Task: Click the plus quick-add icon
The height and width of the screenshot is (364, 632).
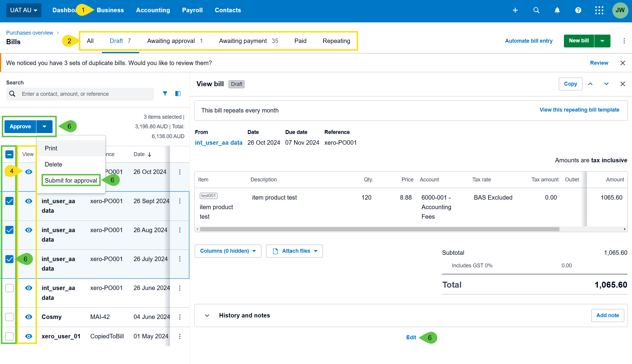Action: (x=515, y=10)
